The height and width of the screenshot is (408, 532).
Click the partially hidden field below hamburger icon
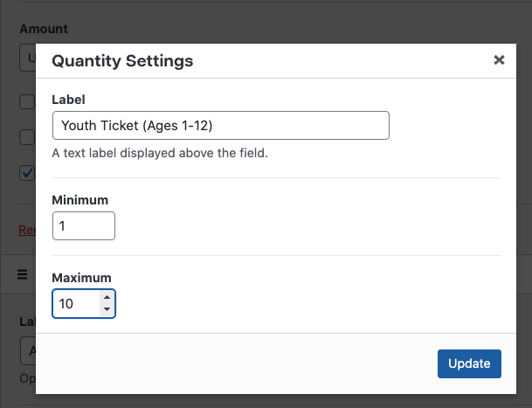pyautogui.click(x=27, y=351)
